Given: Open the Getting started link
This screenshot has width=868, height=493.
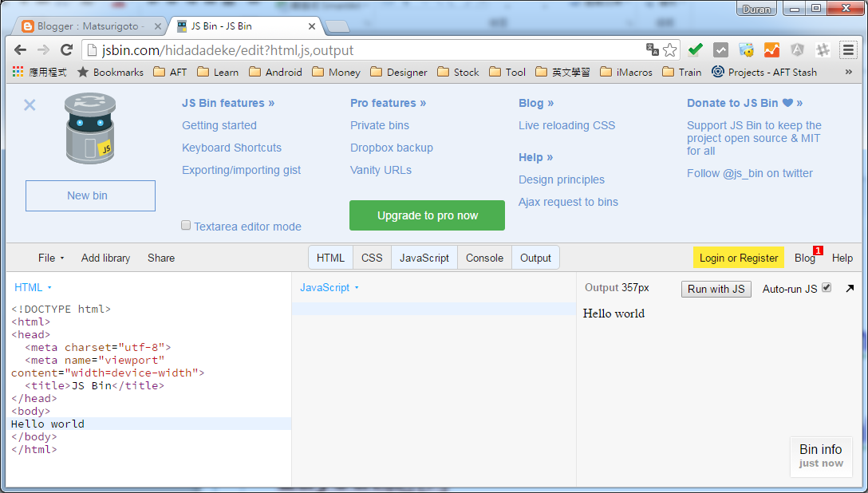Looking at the screenshot, I should 219,125.
